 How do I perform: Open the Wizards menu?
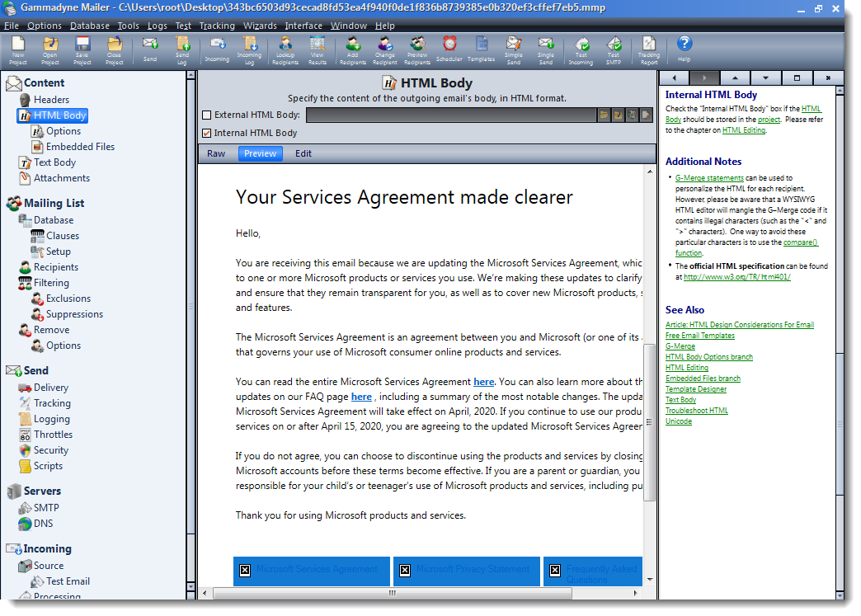tap(260, 26)
